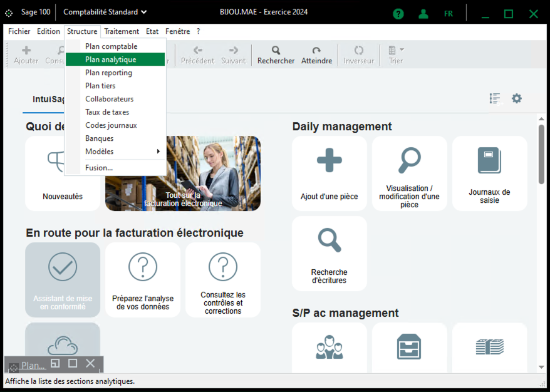This screenshot has width=550, height=392.
Task: Choose Codes journaux from Structure menu
Action: click(x=111, y=125)
